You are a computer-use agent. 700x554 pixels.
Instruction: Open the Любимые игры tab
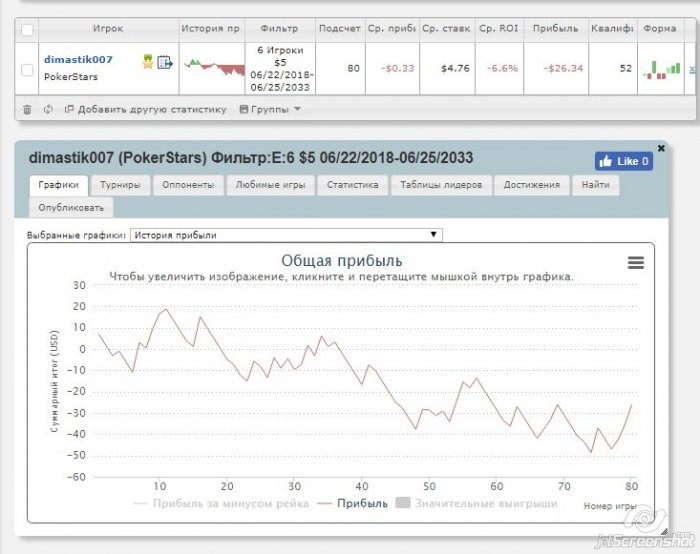click(270, 185)
